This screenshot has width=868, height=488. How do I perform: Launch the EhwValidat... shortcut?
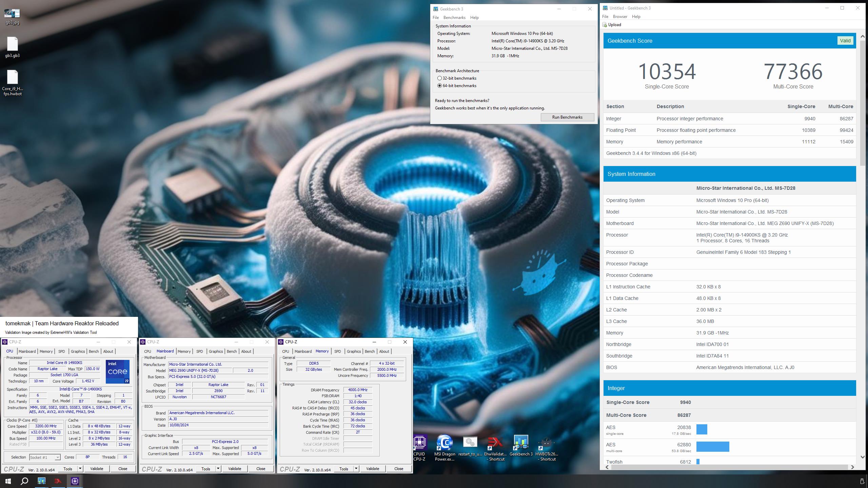(x=495, y=447)
